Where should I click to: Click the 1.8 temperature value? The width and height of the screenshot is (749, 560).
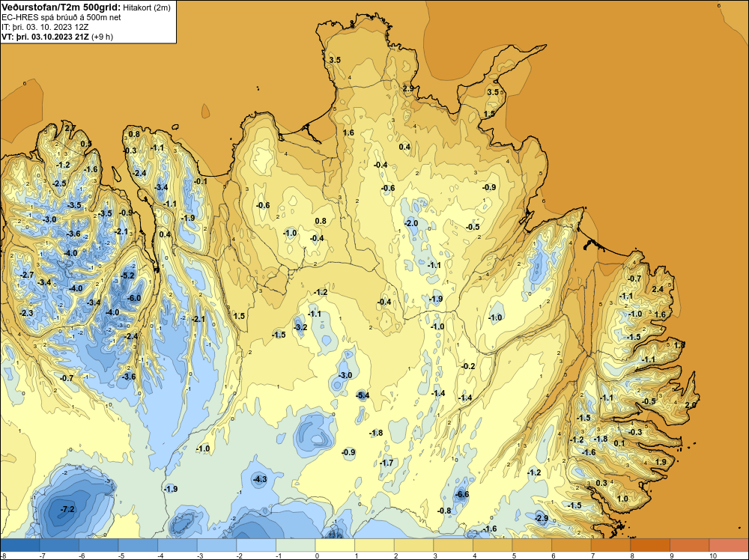(679, 344)
